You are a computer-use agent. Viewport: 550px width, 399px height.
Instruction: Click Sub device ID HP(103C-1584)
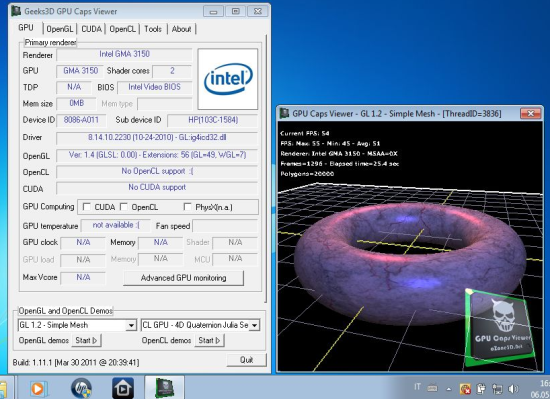[x=213, y=120]
